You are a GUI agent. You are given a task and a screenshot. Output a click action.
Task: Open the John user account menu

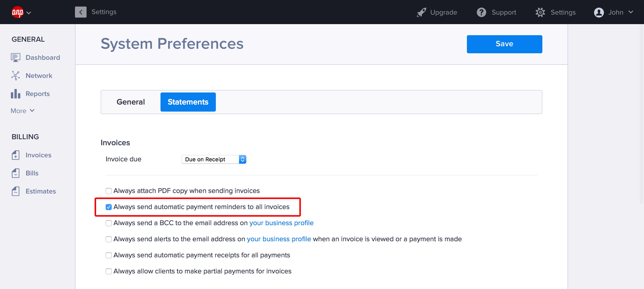[x=613, y=12]
